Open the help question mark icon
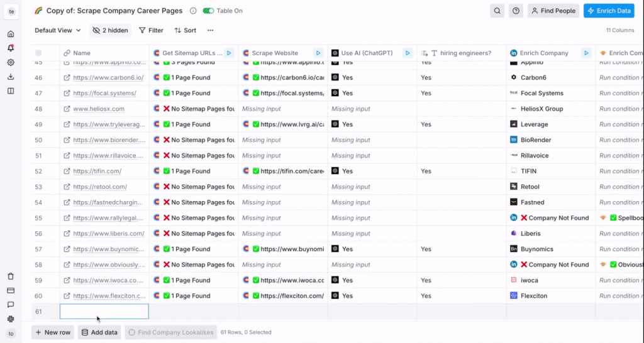The width and height of the screenshot is (644, 343). click(x=516, y=11)
